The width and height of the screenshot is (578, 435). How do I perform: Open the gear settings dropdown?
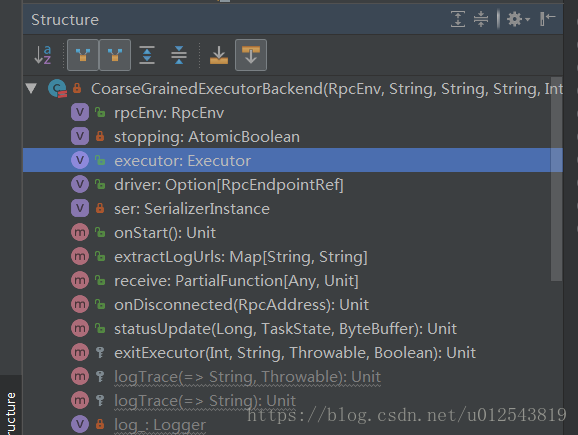click(518, 19)
